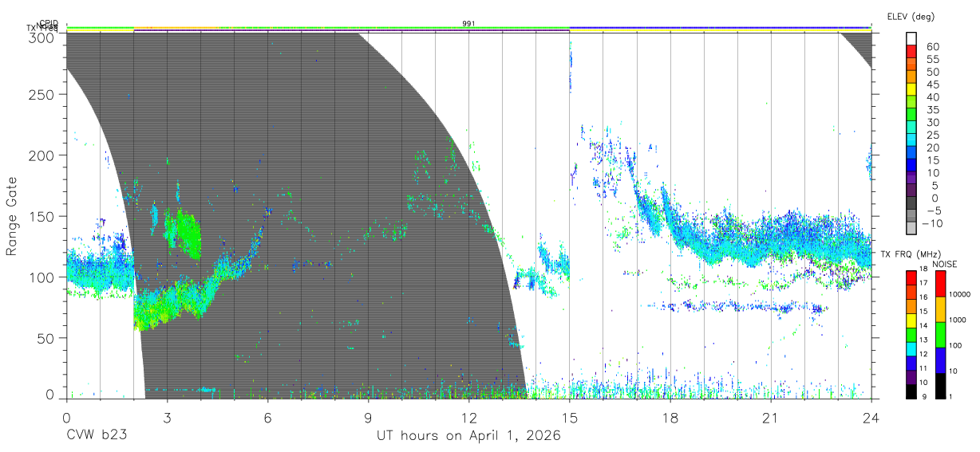
Task: Select the "CVW b23" radar label
Action: pos(97,435)
